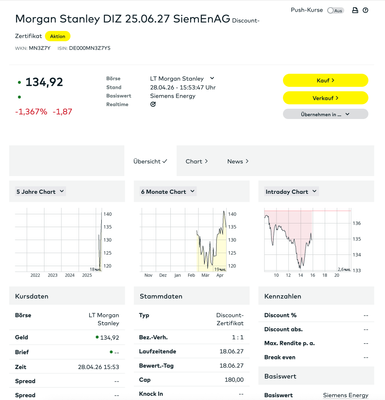This screenshot has height=400, width=385.
Task: Print the page via printer icon
Action: [355, 10]
